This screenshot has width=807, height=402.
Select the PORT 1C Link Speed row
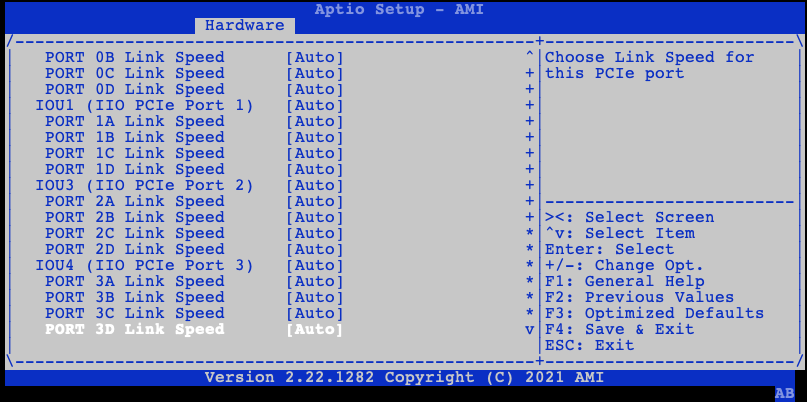point(194,153)
